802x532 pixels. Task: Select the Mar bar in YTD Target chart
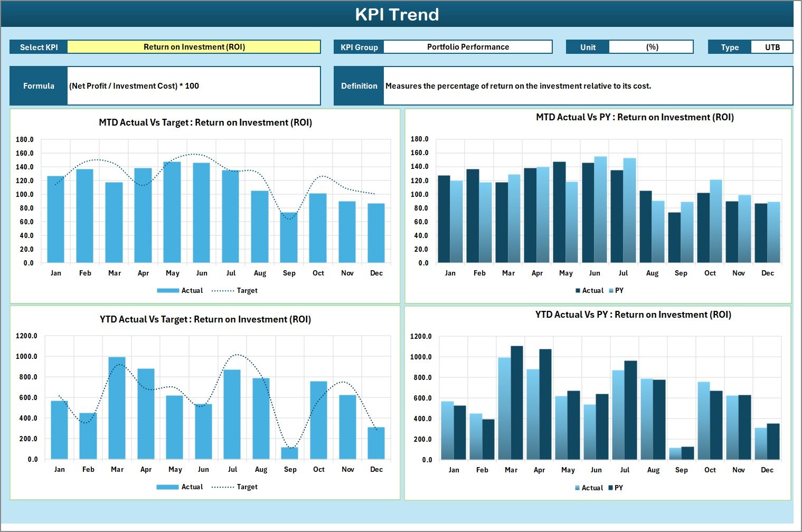pos(117,408)
